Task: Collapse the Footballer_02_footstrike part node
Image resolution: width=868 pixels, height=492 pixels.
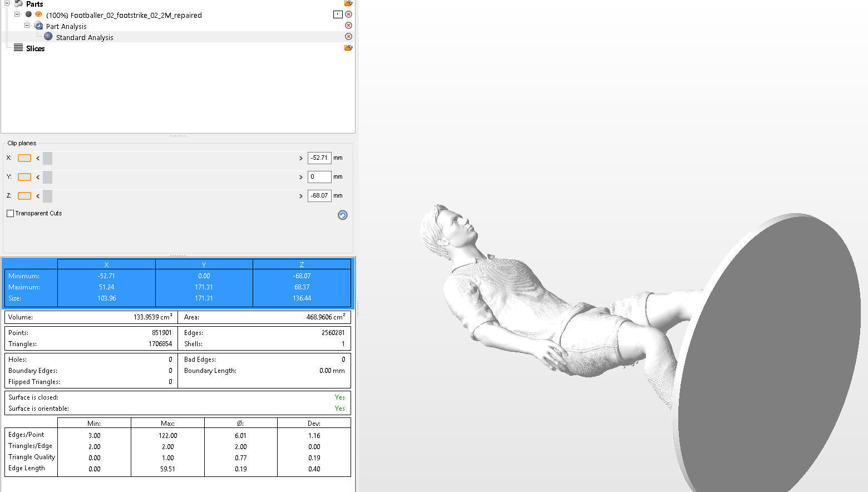Action: [17, 14]
